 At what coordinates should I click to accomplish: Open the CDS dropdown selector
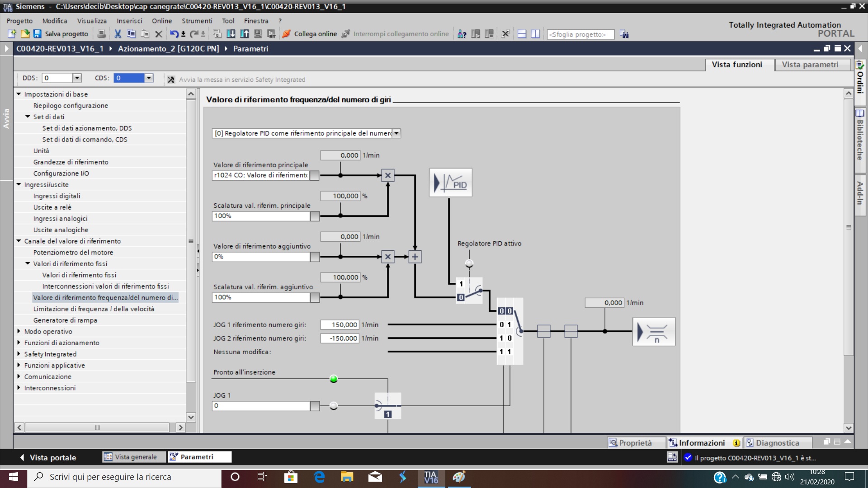point(149,78)
